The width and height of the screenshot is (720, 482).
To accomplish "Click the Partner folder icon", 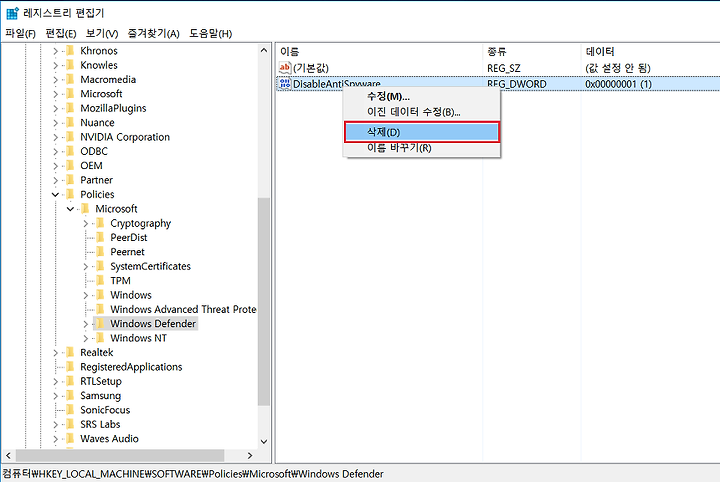I will pos(70,180).
